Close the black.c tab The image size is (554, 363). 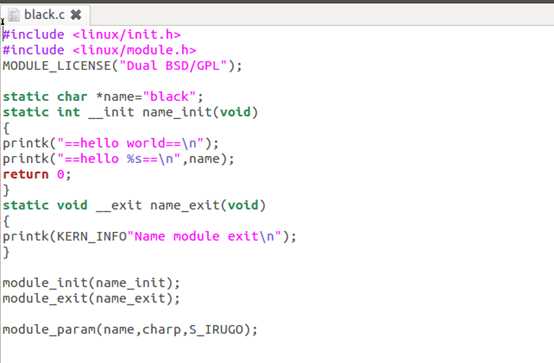(x=76, y=15)
